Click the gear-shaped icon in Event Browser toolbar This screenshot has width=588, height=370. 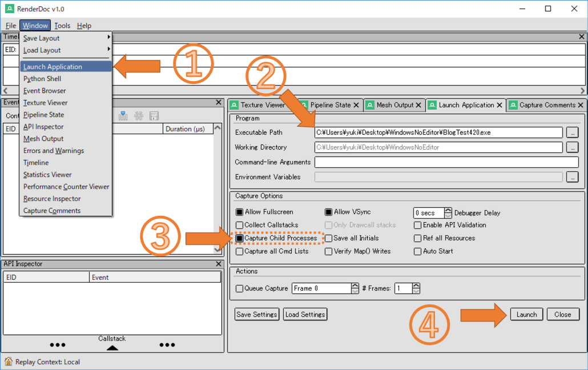point(138,115)
